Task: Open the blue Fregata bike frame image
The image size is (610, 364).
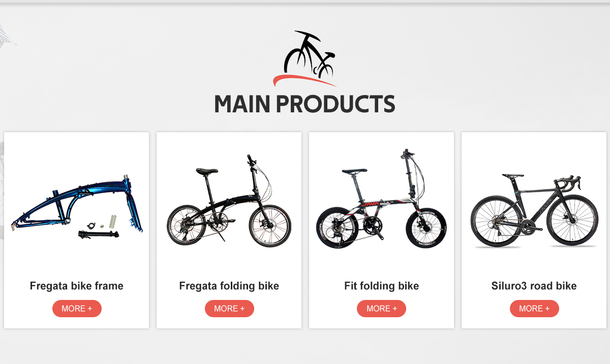Action: (x=77, y=208)
